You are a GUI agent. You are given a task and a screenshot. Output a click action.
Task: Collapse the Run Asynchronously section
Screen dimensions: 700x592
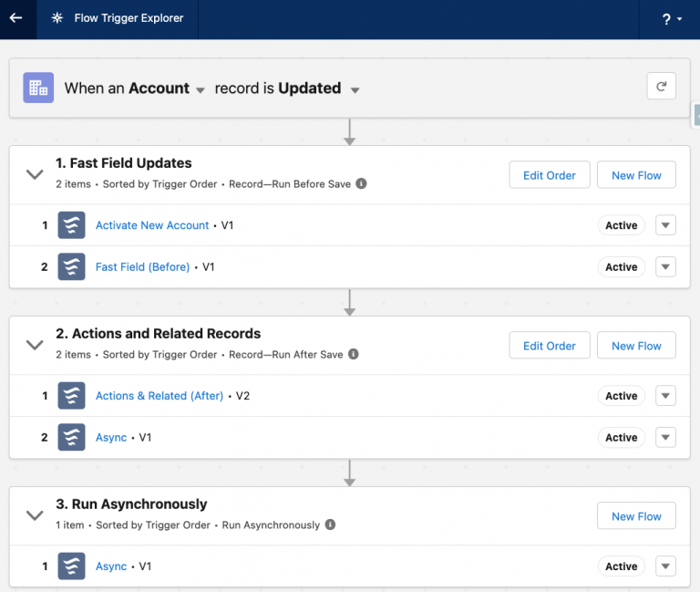(x=35, y=515)
